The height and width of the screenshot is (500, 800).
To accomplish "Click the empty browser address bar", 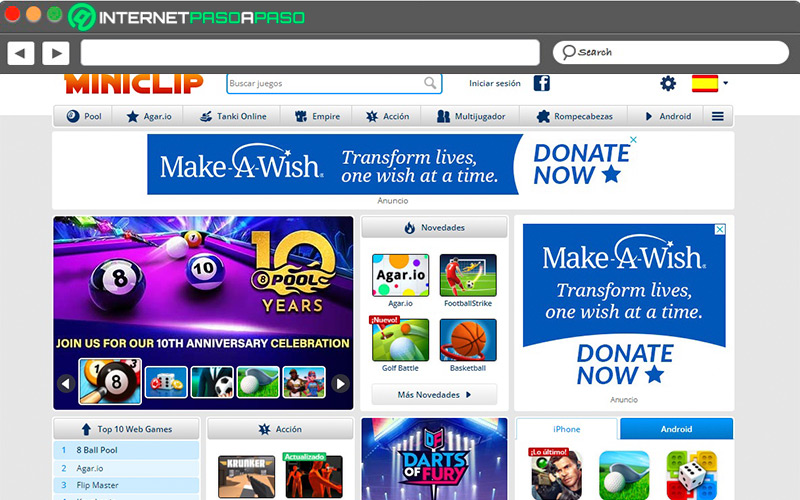I will coord(310,53).
